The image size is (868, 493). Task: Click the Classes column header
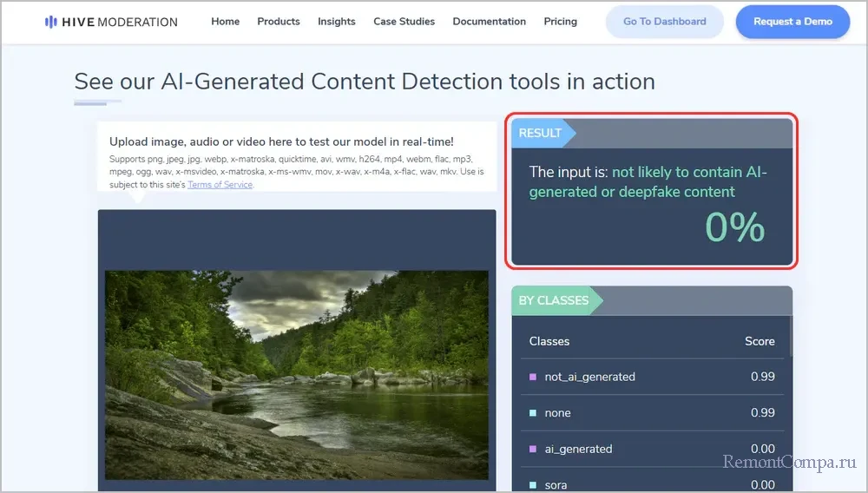[x=549, y=341]
